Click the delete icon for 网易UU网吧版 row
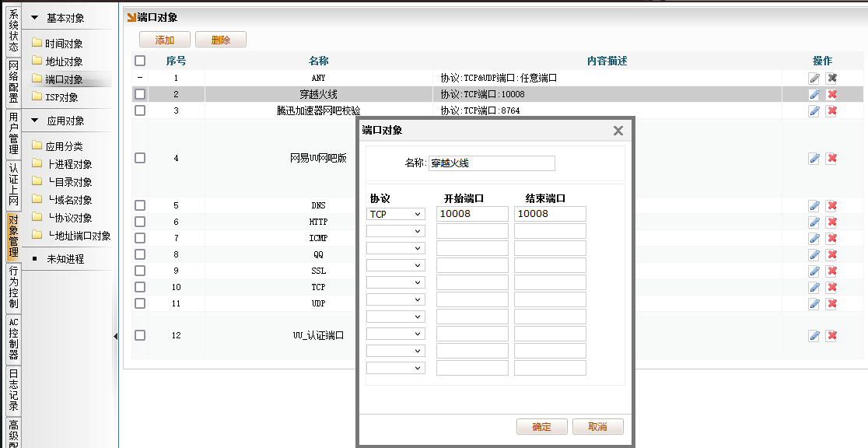The height and width of the screenshot is (448, 868). pos(831,158)
